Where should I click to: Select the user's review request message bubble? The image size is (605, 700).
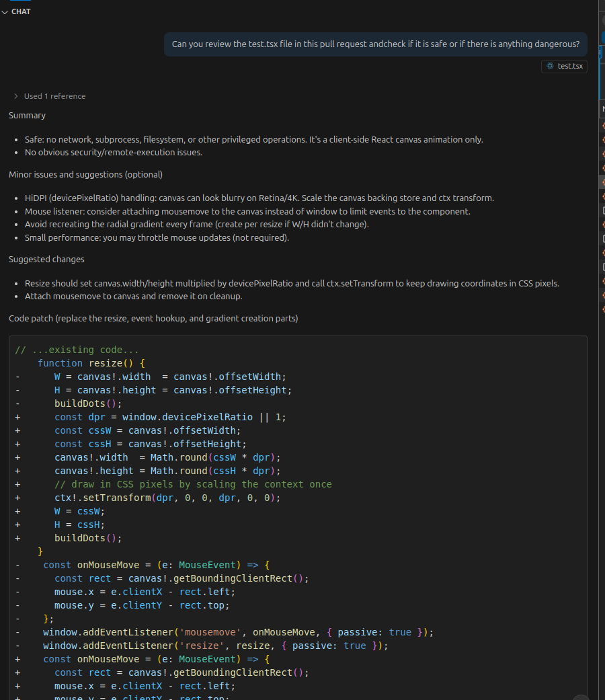point(375,44)
